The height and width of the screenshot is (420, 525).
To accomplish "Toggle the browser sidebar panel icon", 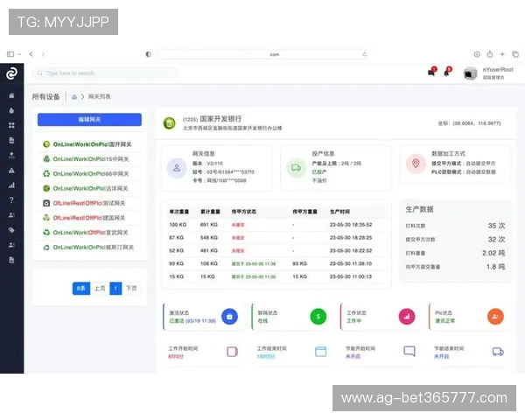I will click(x=10, y=54).
